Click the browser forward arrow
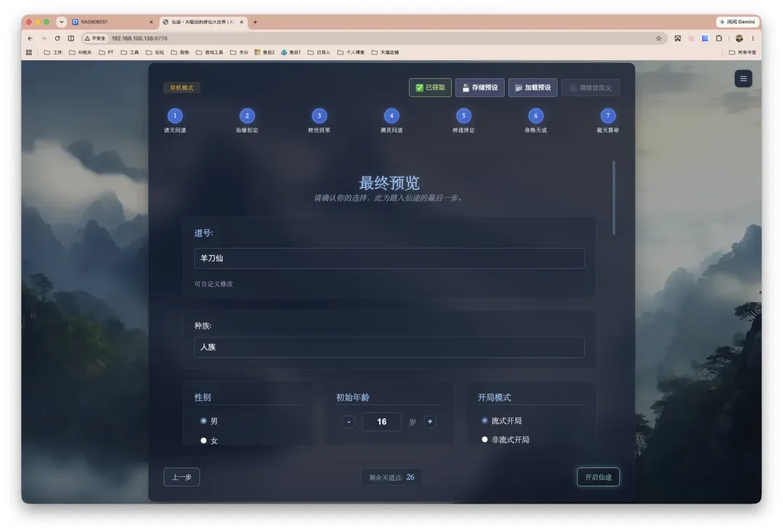Viewport: 783px width, 532px height. click(x=43, y=38)
